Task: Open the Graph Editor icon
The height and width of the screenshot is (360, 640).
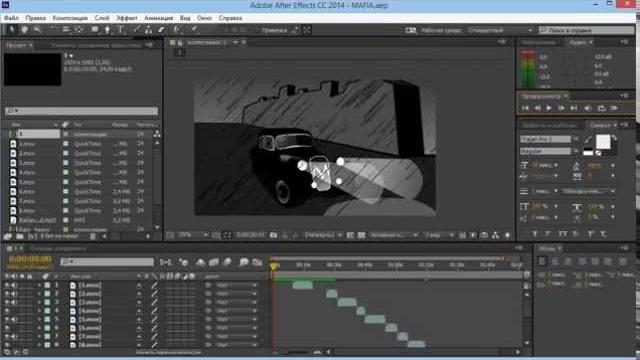Action: (x=257, y=262)
